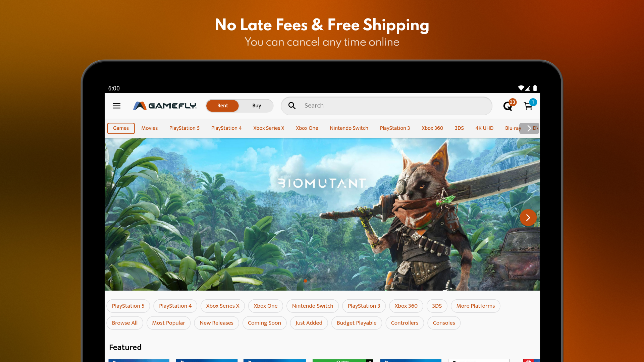
Task: Switch to Buy mode
Action: click(257, 106)
